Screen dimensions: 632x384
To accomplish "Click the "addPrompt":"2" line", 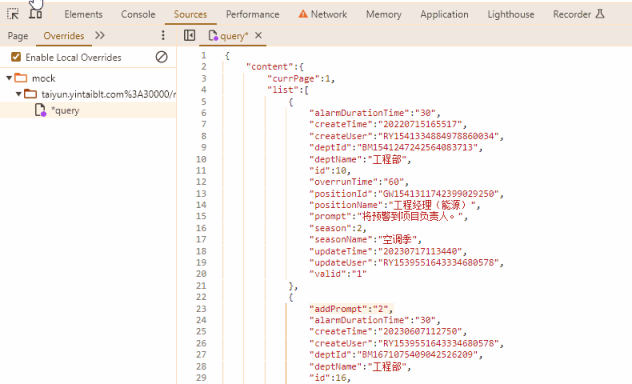I will (x=351, y=309).
